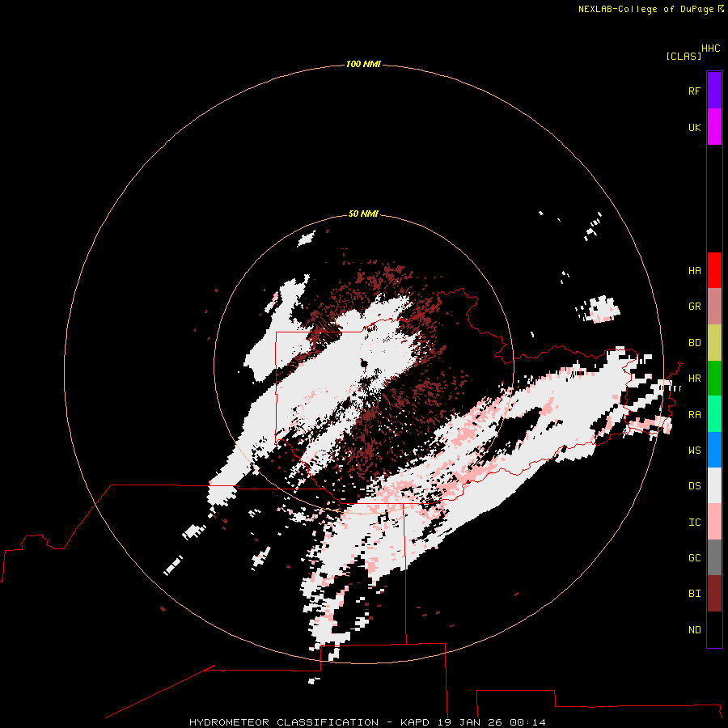Select the GC gray legend swatch
The height and width of the screenshot is (728, 728).
point(714,557)
